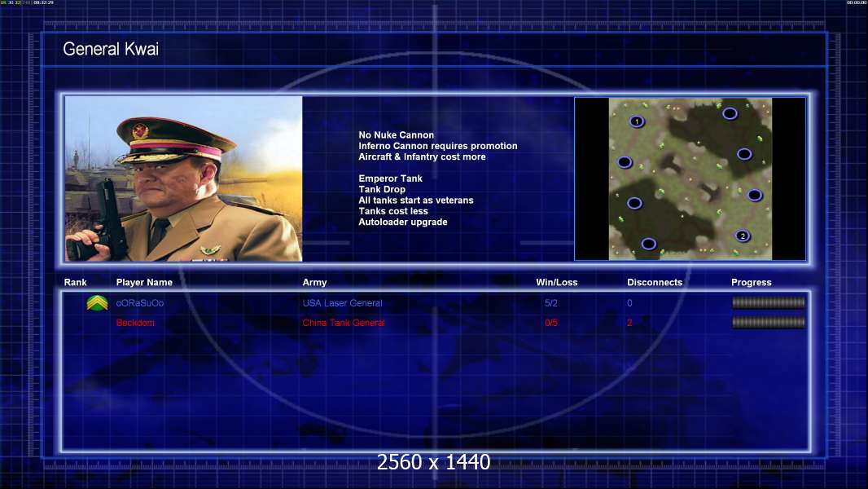Image resolution: width=868 pixels, height=489 pixels.
Task: Click Aircraft & Infantry cost more line
Action: tap(422, 156)
